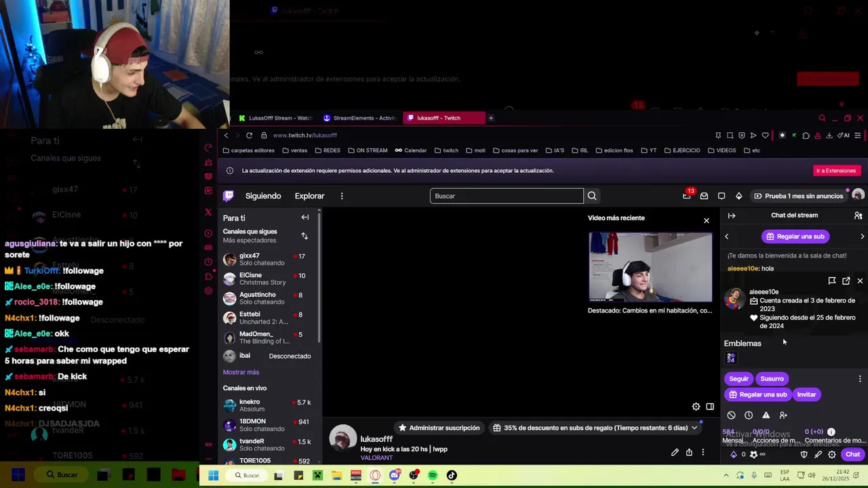The width and height of the screenshot is (868, 488).
Task: Report aleeee10e using the flag icon
Action: 832,281
